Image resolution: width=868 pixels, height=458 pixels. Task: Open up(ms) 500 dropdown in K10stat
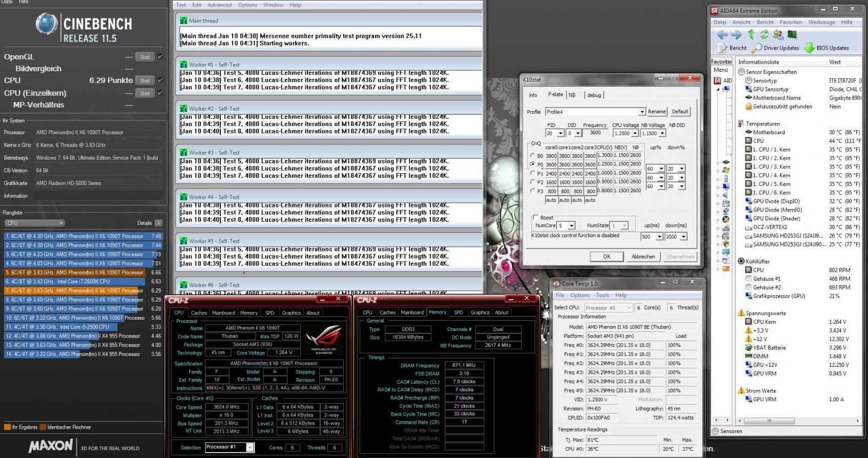coord(659,237)
